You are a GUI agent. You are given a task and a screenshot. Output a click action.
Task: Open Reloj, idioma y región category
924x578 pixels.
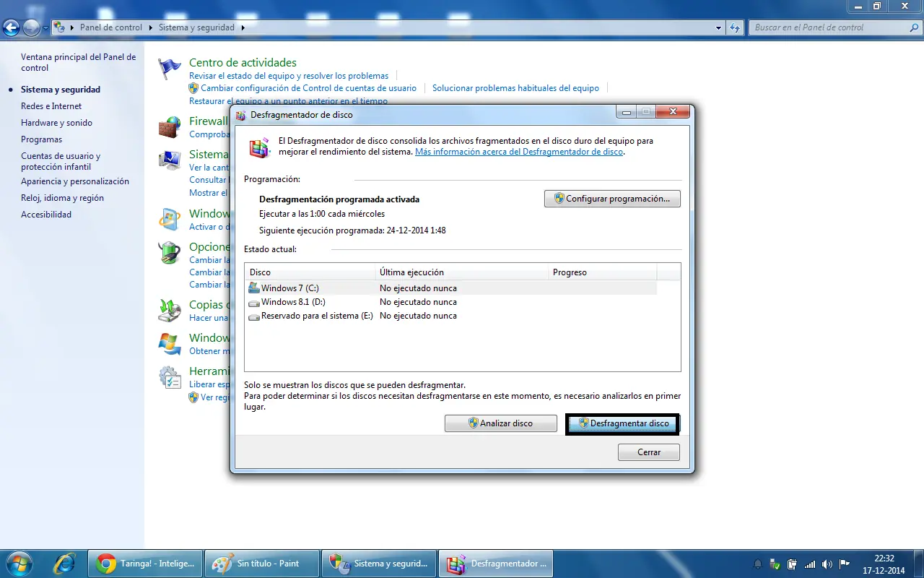pyautogui.click(x=62, y=198)
